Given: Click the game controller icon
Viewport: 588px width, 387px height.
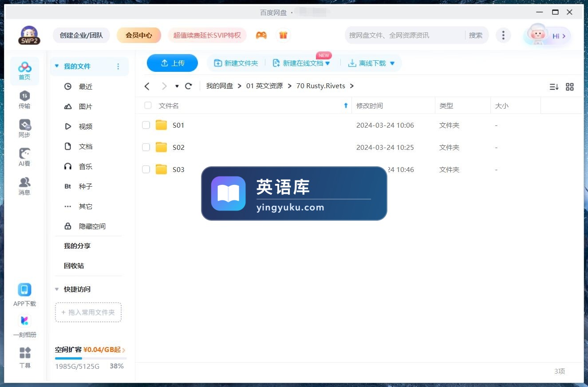Looking at the screenshot, I should [x=261, y=35].
